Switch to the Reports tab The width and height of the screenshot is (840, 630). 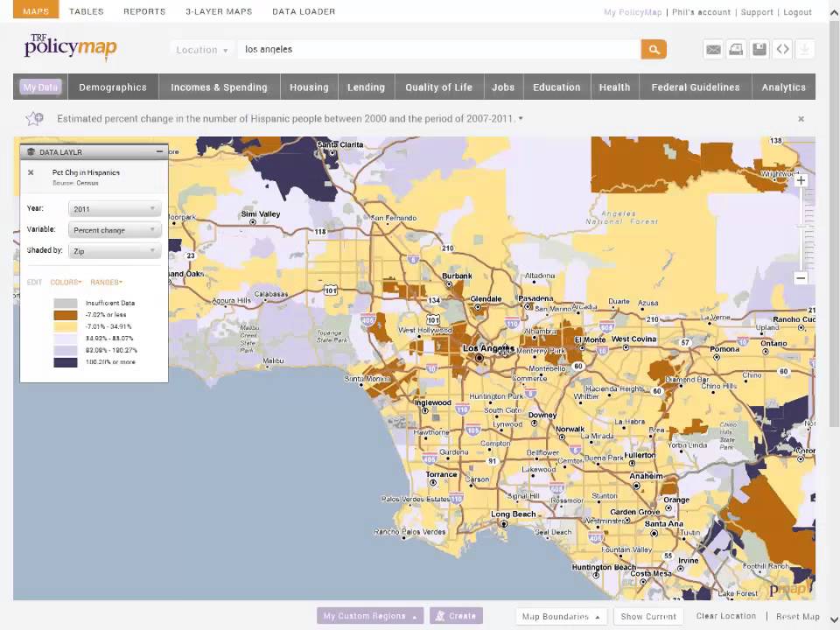[x=144, y=11]
